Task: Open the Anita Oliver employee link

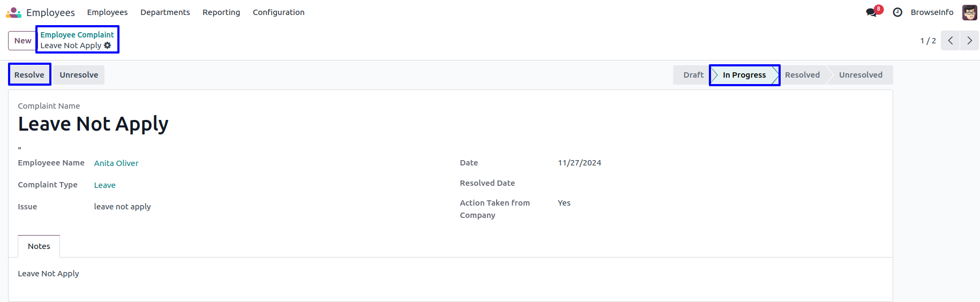Action: click(116, 163)
